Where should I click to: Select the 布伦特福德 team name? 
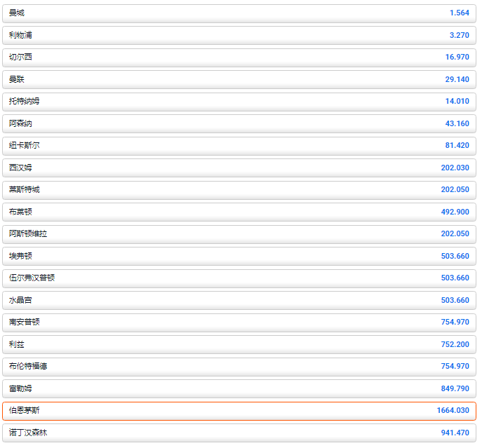coord(28,367)
